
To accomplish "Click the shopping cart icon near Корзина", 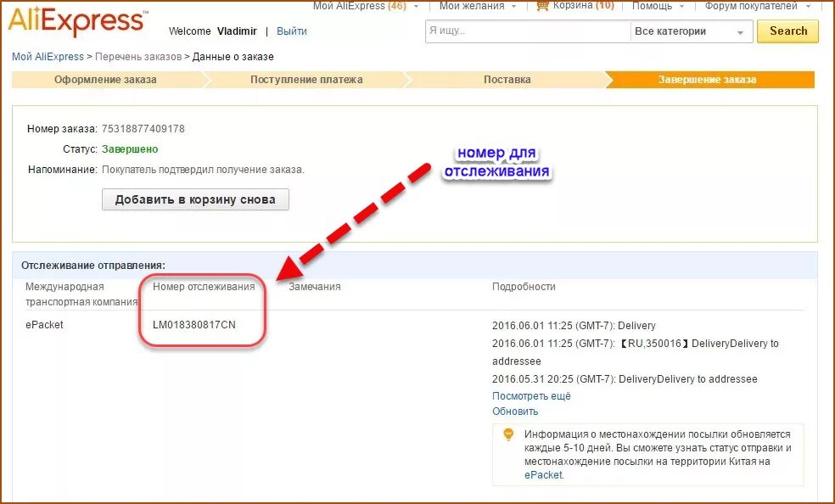I will pyautogui.click(x=542, y=6).
